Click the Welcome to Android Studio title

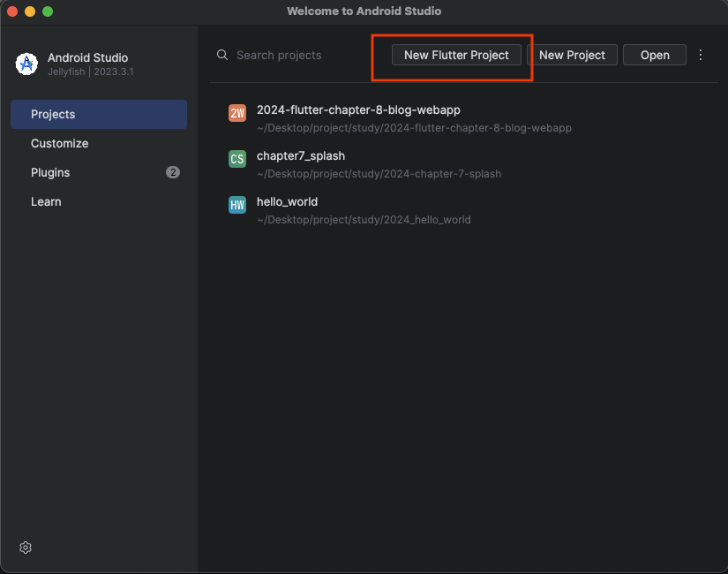(x=364, y=11)
